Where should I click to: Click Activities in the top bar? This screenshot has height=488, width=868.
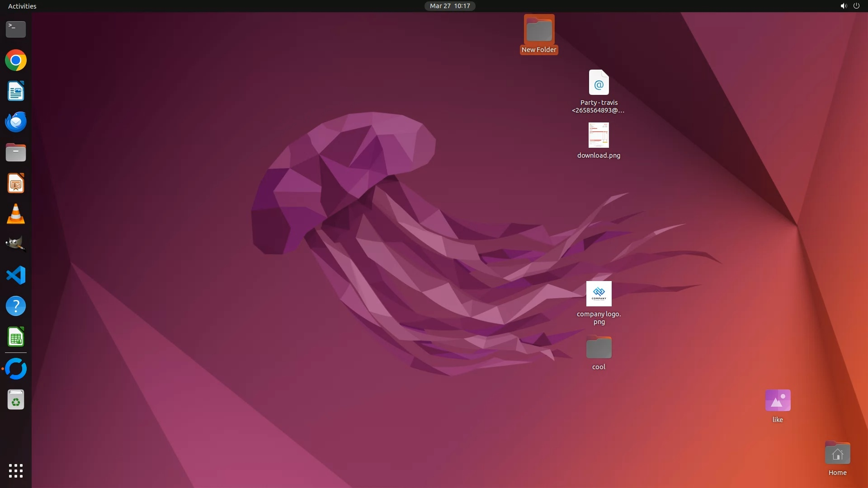(22, 6)
